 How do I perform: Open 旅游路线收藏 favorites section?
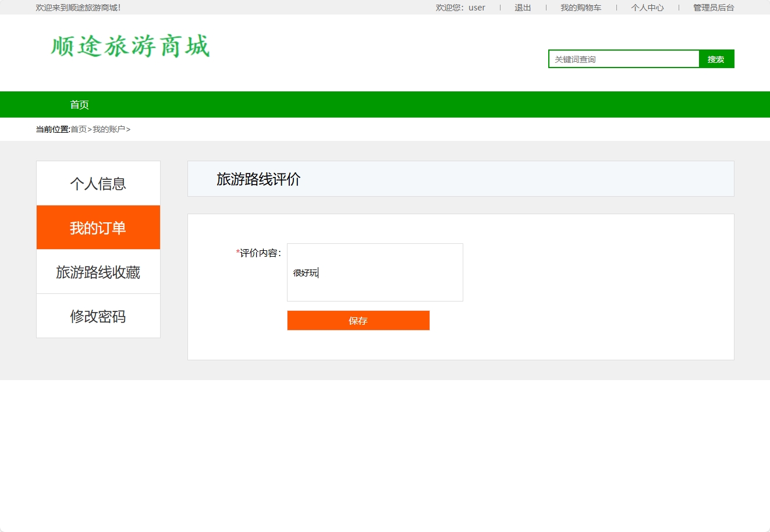coord(98,271)
